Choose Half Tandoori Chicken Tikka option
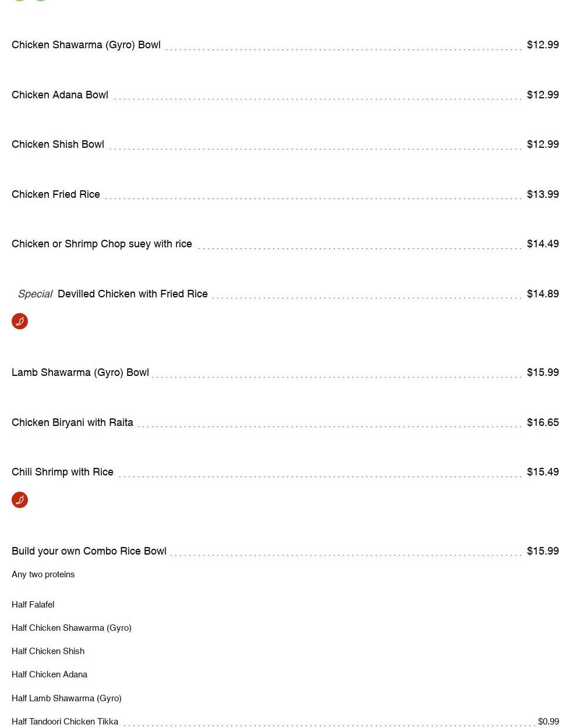This screenshot has width=562, height=728. click(x=65, y=722)
